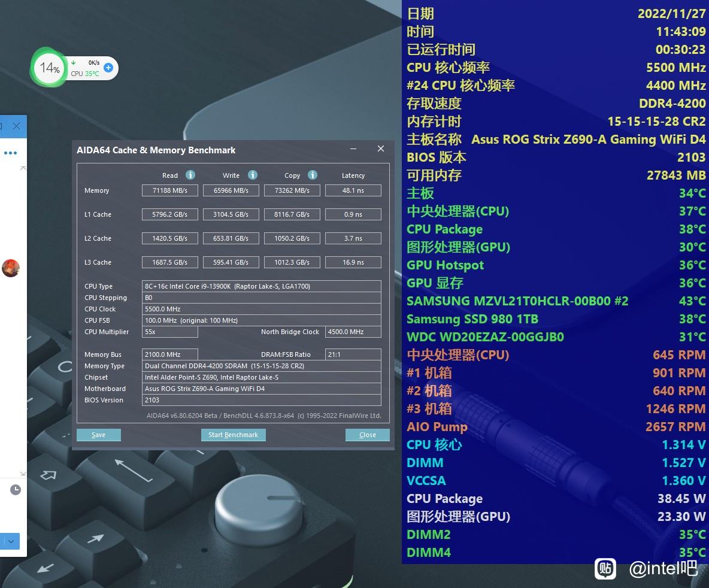This screenshot has width=709, height=588.
Task: Click the BIOS Version field 2103 in AIDA64
Action: click(261, 400)
